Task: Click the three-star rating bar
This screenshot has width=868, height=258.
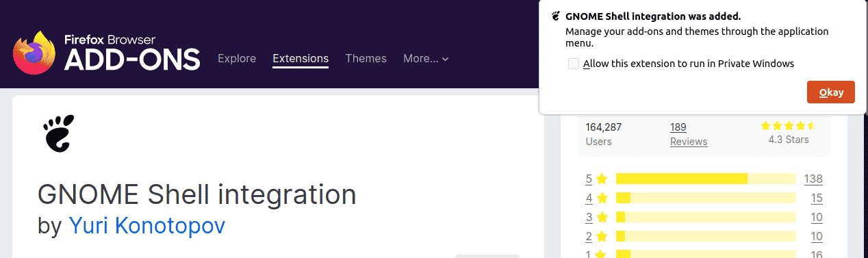Action: tap(706, 218)
